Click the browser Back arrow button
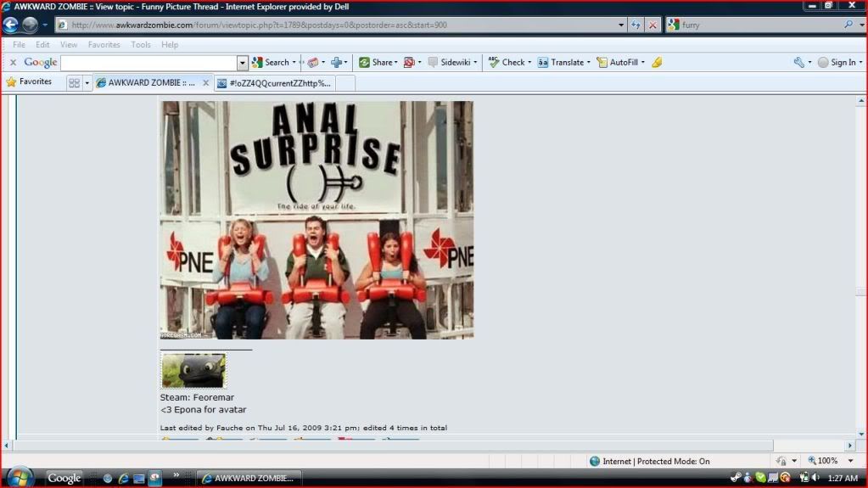The height and width of the screenshot is (488, 868). tap(11, 25)
